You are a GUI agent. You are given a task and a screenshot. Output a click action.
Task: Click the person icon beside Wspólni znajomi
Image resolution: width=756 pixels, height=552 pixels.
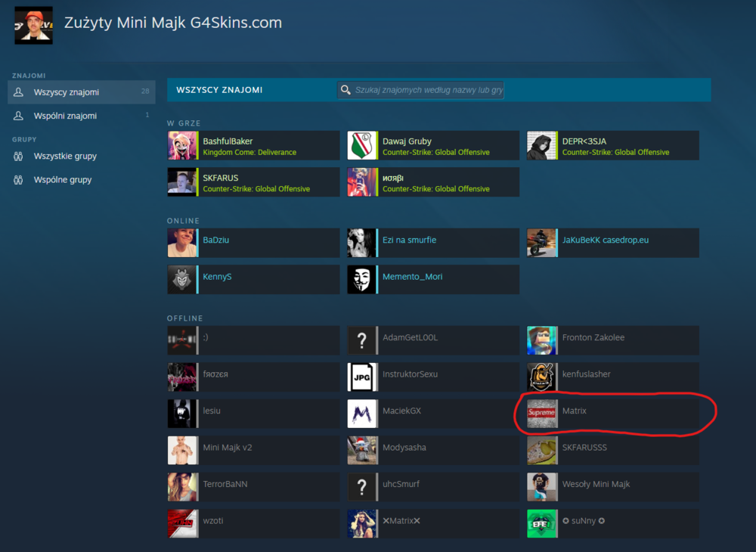pyautogui.click(x=18, y=116)
